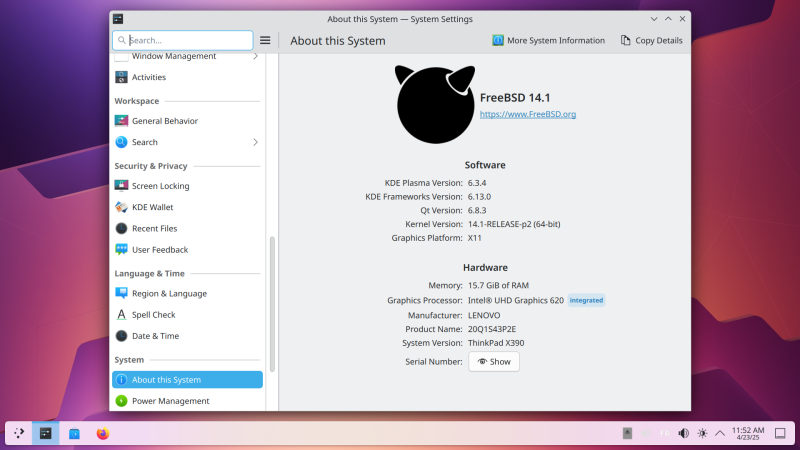Click the X11 graphics platform value
This screenshot has height=450, width=800.
pos(474,238)
